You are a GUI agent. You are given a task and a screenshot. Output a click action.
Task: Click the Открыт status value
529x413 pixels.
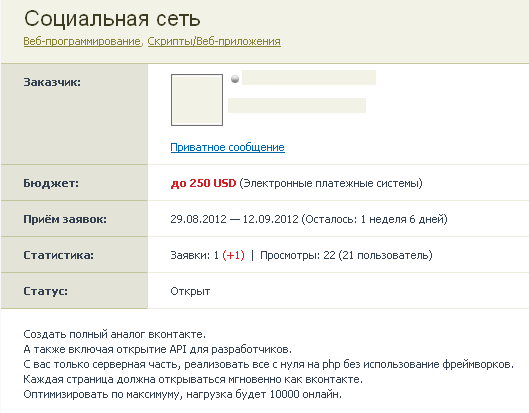tap(190, 291)
